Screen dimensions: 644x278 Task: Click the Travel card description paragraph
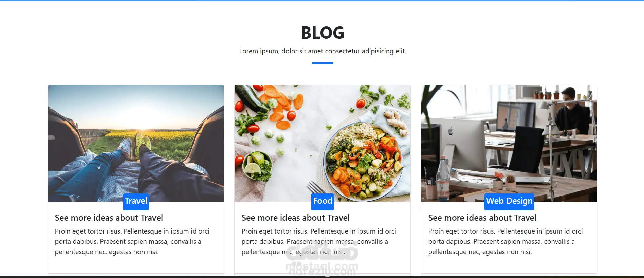[x=132, y=241]
